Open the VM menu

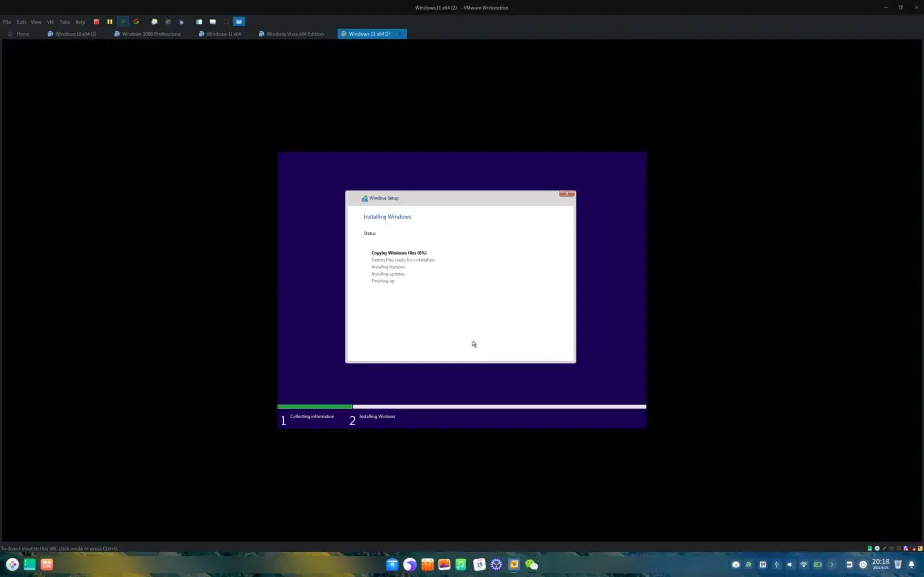click(50, 22)
